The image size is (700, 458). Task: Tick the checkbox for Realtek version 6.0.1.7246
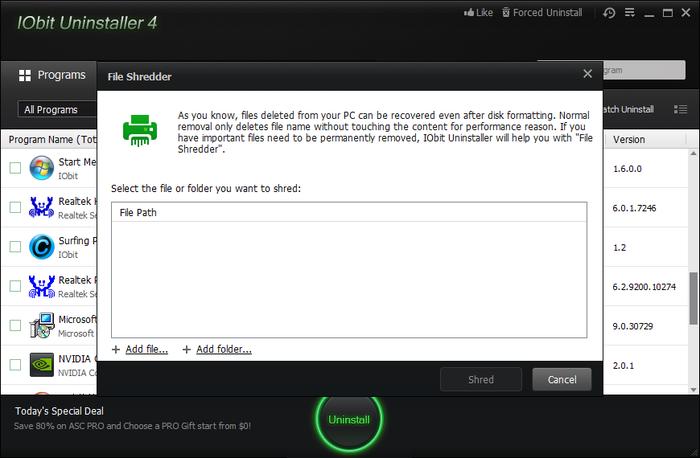pyautogui.click(x=15, y=207)
